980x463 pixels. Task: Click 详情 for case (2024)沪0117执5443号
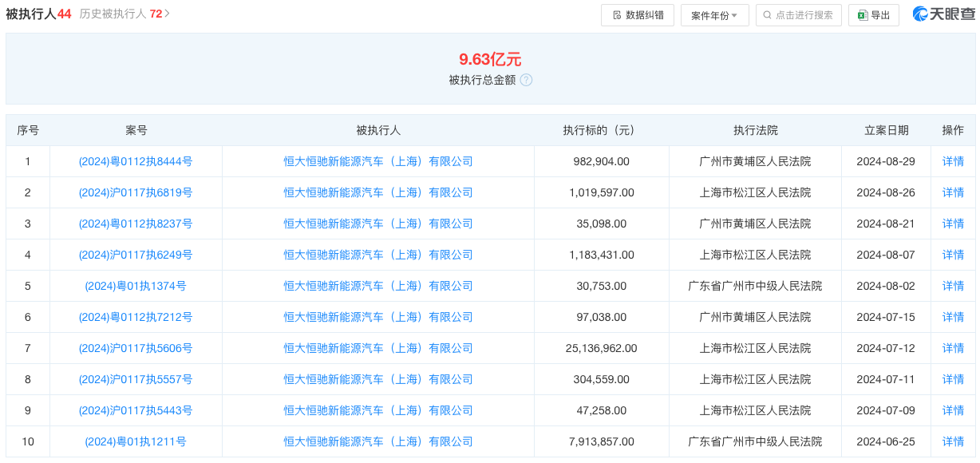tap(953, 410)
